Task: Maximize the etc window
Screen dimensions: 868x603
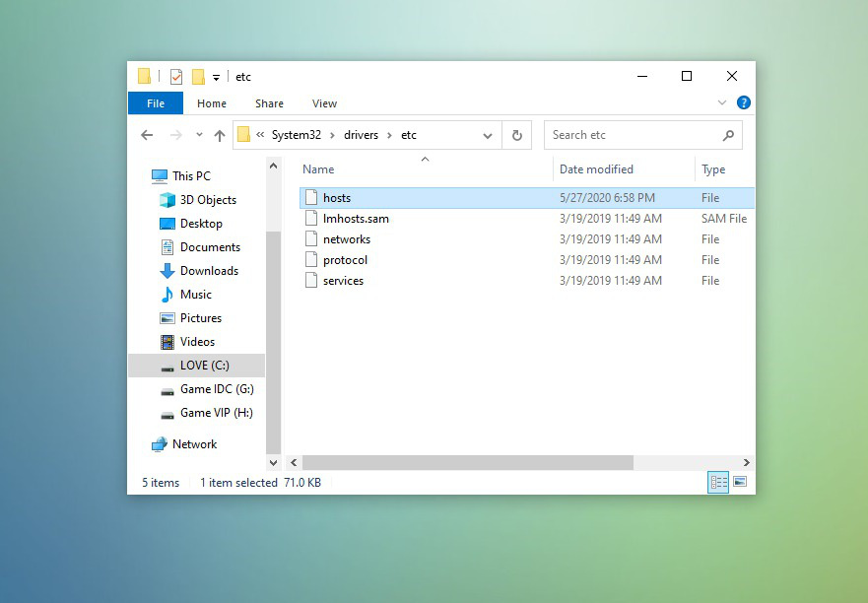Action: 687,77
